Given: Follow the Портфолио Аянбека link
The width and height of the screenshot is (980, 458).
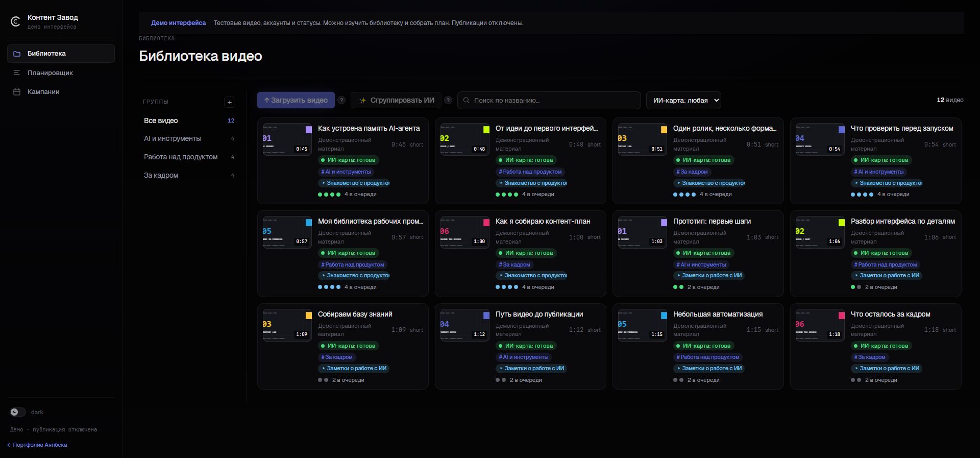Looking at the screenshot, I should point(37,445).
